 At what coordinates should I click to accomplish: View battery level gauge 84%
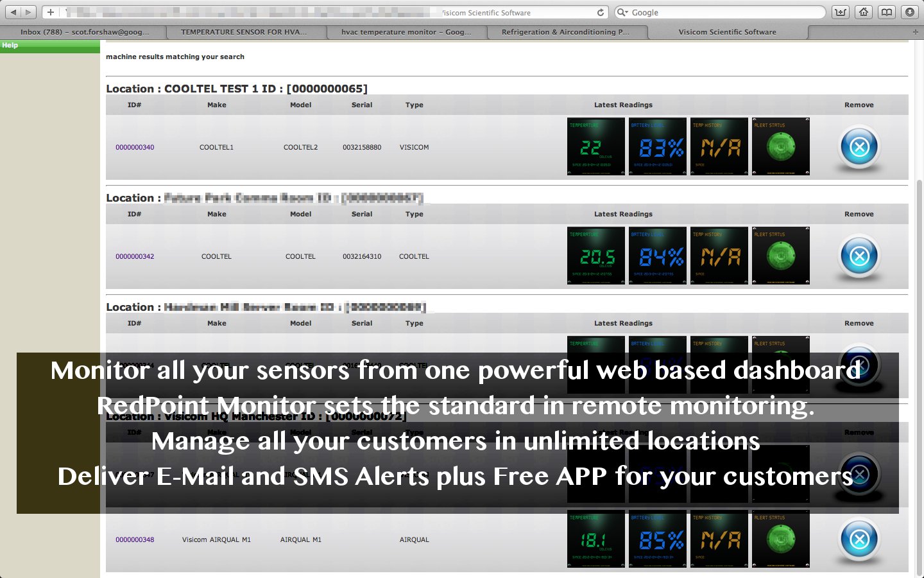[x=658, y=256]
